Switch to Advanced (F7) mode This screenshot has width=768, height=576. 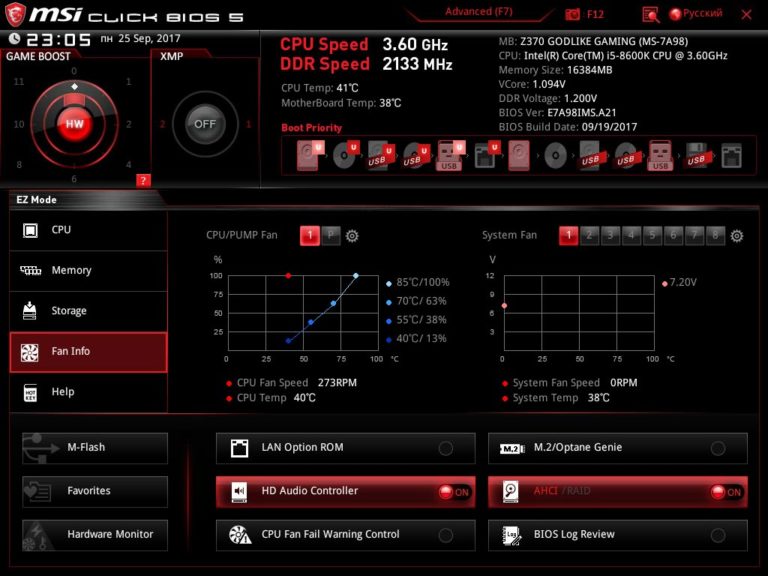pyautogui.click(x=479, y=12)
